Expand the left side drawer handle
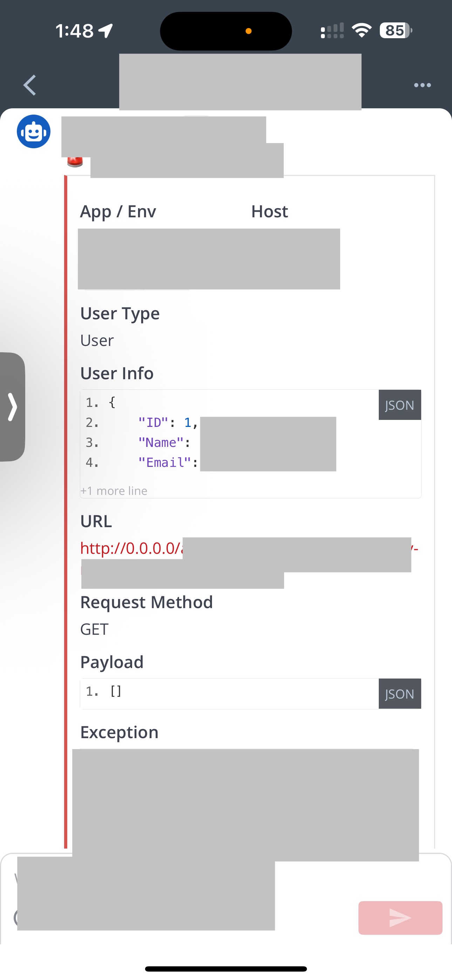The image size is (452, 980). 12,407
